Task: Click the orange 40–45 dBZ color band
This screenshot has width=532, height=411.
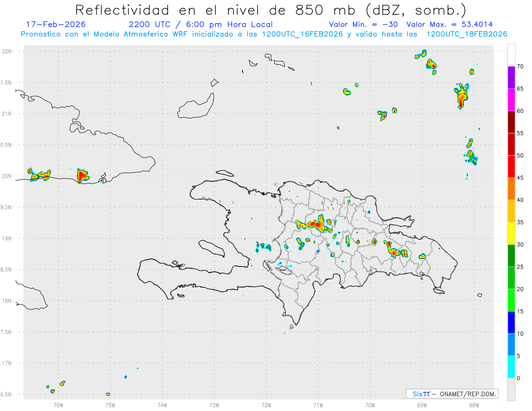Action: pyautogui.click(x=511, y=189)
